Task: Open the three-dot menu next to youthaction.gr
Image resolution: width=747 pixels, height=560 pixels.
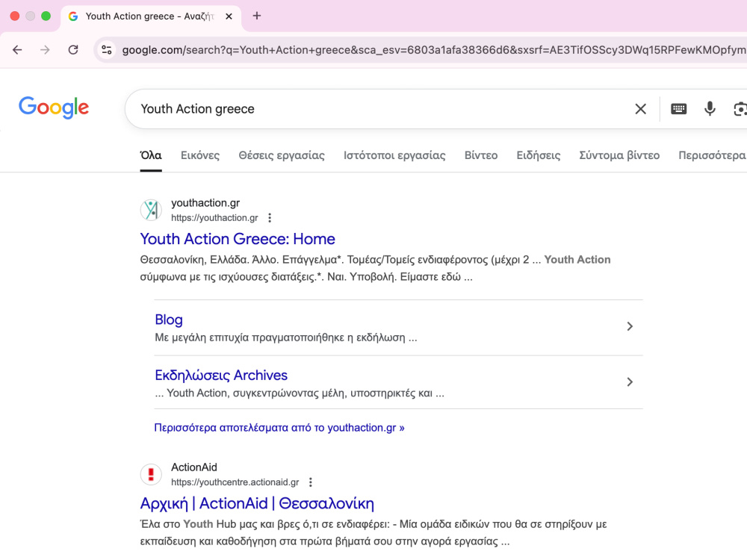Action: tap(270, 217)
